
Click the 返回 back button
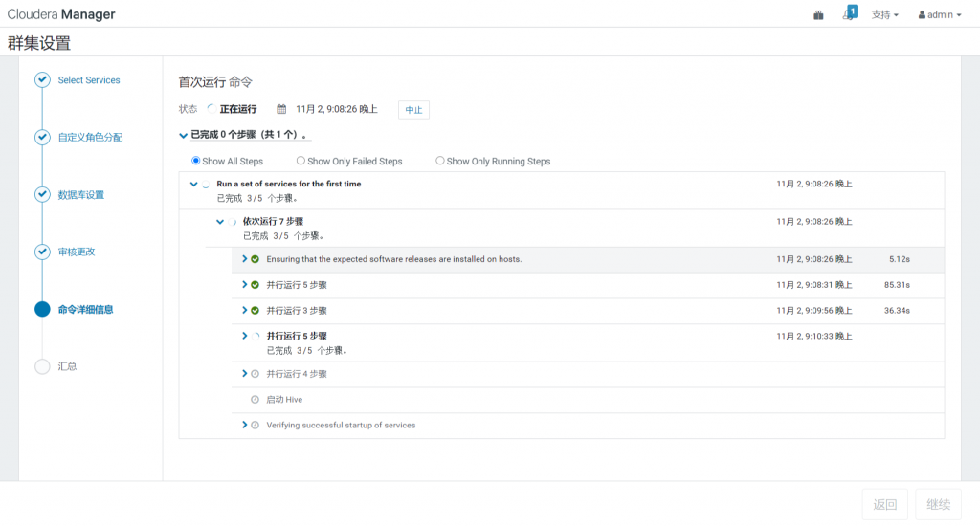[885, 505]
